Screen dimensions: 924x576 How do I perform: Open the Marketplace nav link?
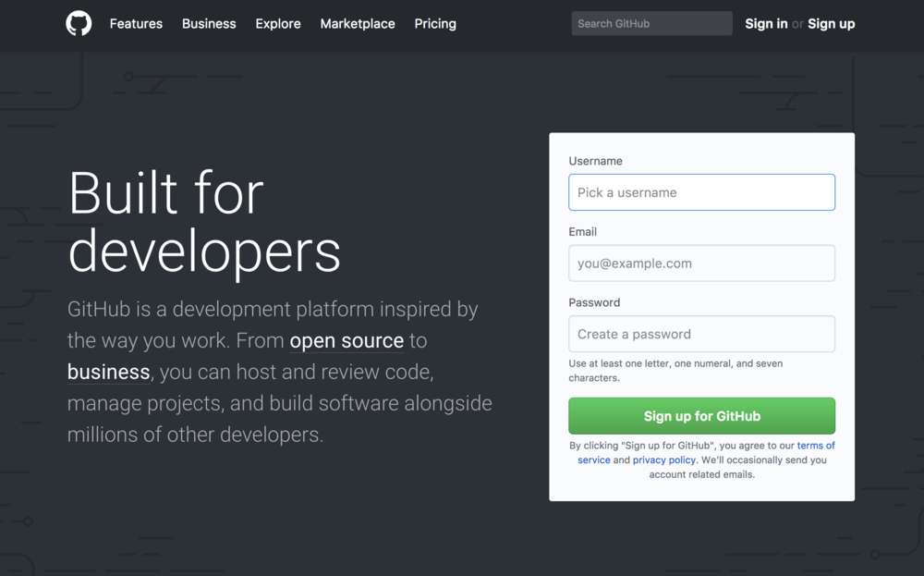pos(358,24)
